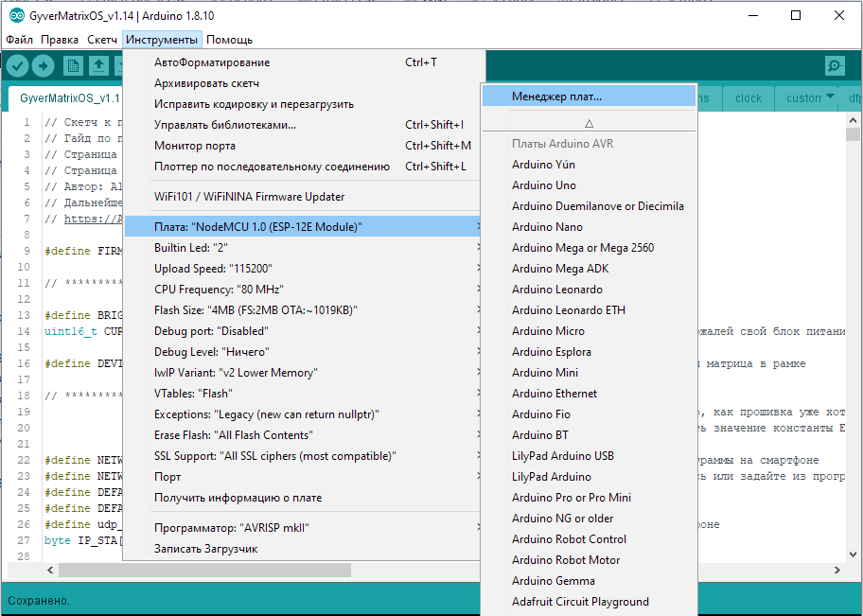Screen dimensions: 863x616
Task: Expand Erase Flash submenu
Action: coord(303,435)
